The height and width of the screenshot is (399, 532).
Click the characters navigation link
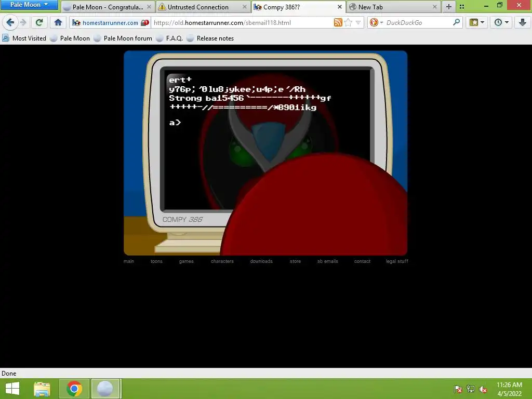(222, 261)
